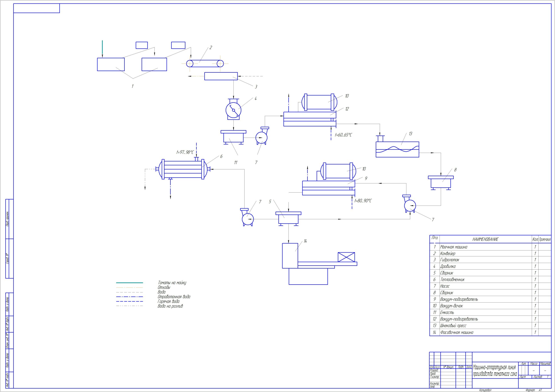The height and width of the screenshot is (392, 555).
Task: Click the 't=60...65°C' temperature label
Action: click(x=343, y=135)
